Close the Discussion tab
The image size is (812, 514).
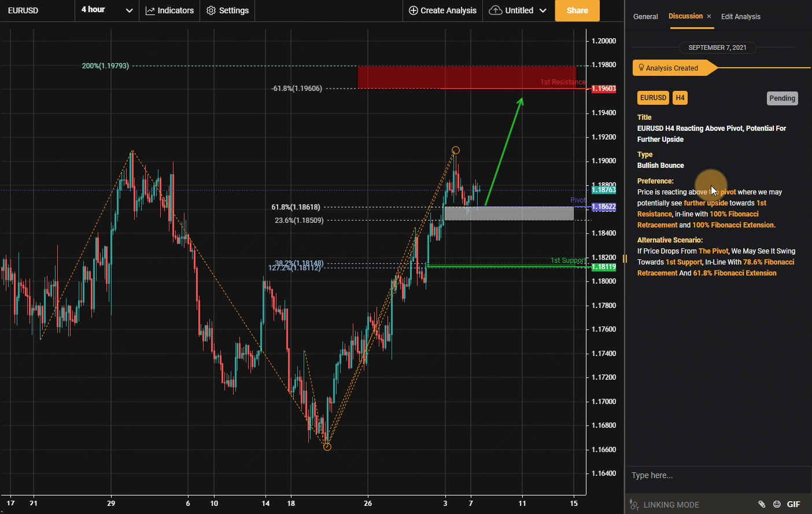709,16
